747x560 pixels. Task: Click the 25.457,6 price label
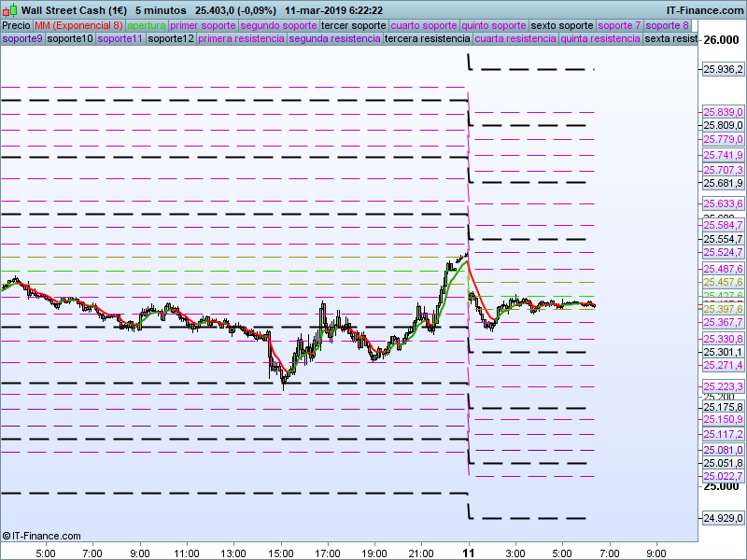pyautogui.click(x=723, y=283)
